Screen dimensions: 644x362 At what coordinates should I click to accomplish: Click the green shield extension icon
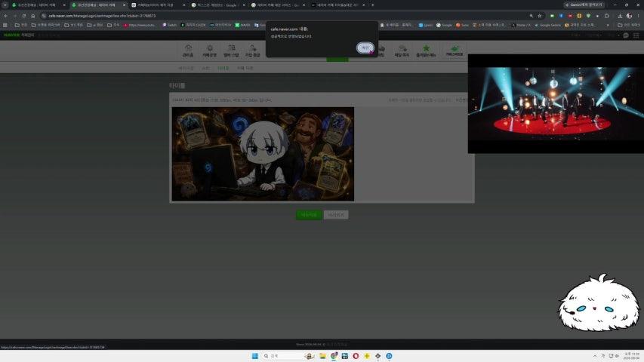[x=588, y=16]
